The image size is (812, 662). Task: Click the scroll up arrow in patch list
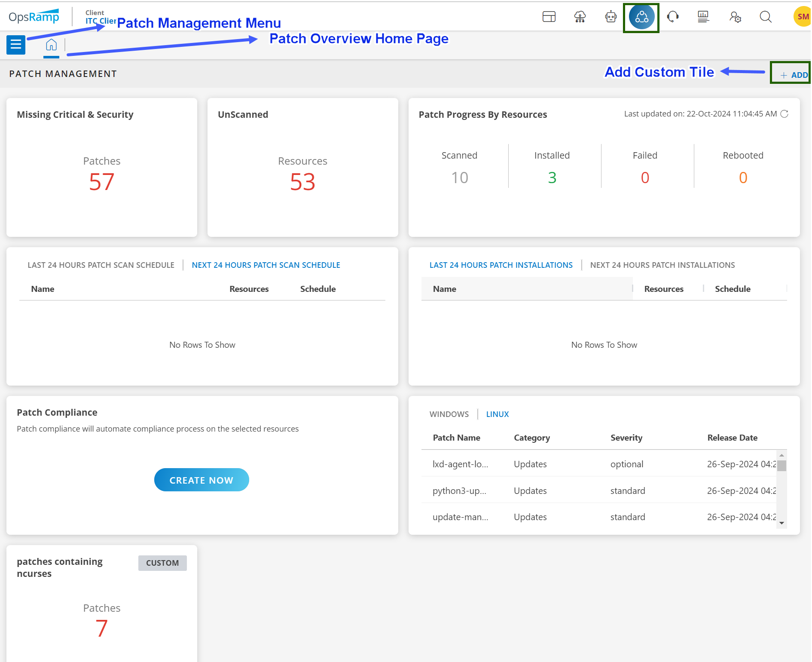[781, 455]
